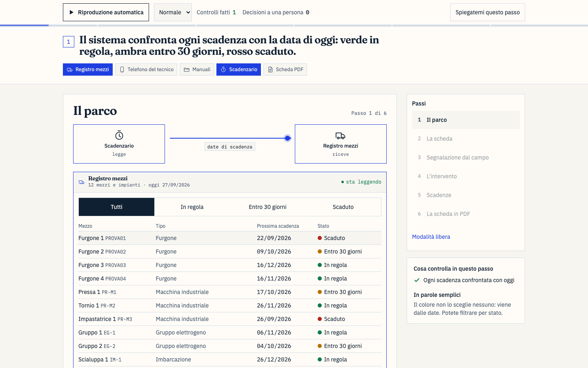Click the green status dot for Furgone 3

coord(320,265)
